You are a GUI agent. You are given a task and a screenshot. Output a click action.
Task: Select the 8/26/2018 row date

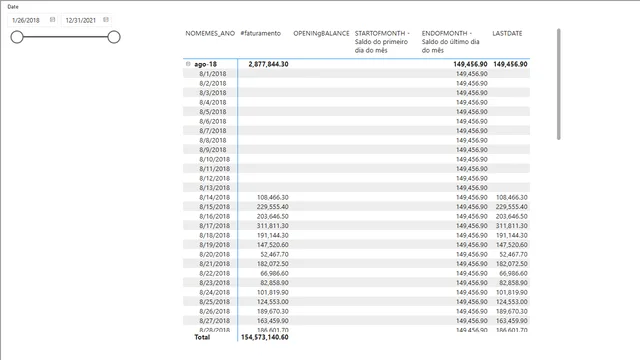pos(214,311)
